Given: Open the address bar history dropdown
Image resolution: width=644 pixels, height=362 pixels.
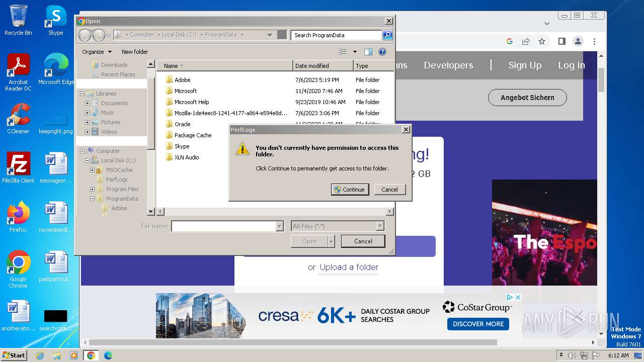Looking at the screenshot, I should (x=270, y=35).
